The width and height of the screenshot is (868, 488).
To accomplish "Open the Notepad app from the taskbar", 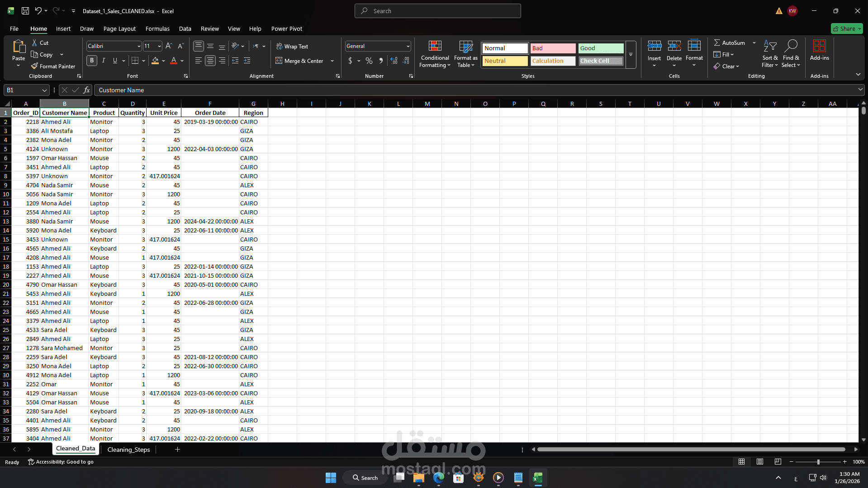I will 518,478.
